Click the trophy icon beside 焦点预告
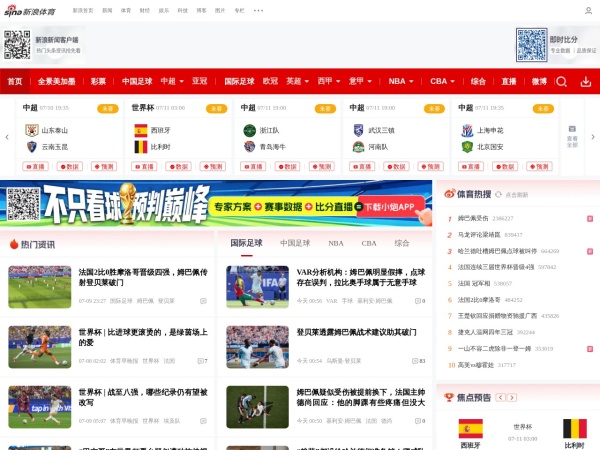 pos(449,397)
